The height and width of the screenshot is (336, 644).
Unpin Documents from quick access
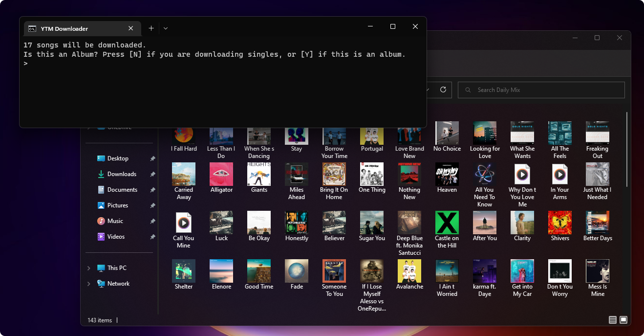152,190
